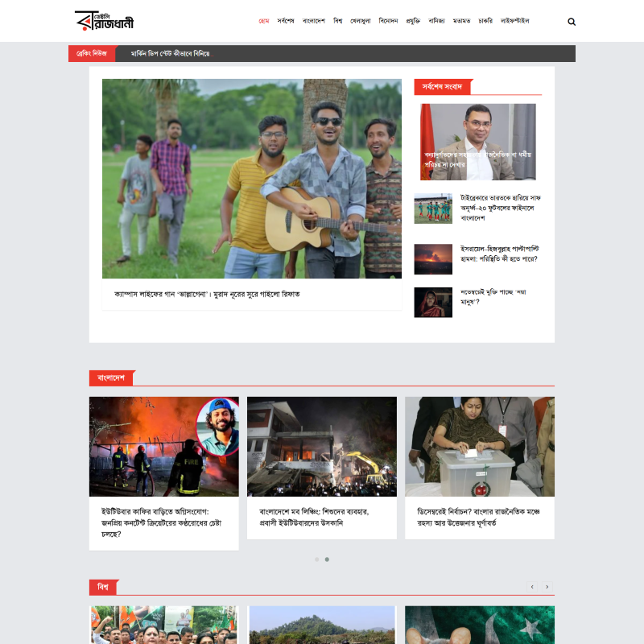Click the ব্রেকিং নিউজ red label

point(91,54)
